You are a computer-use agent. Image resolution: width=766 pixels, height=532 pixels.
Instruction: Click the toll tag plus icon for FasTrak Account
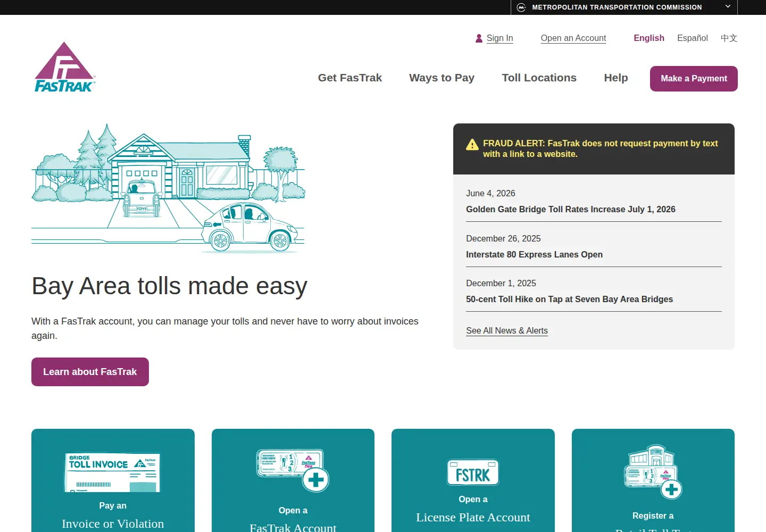tap(293, 470)
